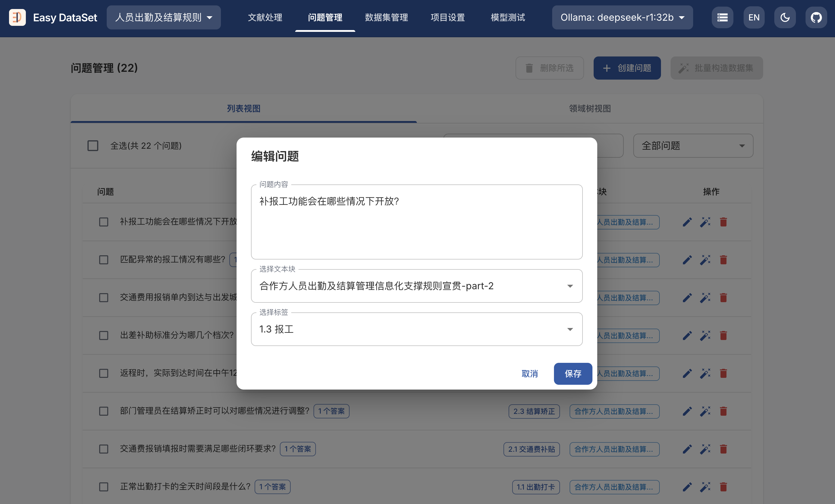Click 取消 to close the edit dialog
This screenshot has height=504, width=835.
point(530,374)
